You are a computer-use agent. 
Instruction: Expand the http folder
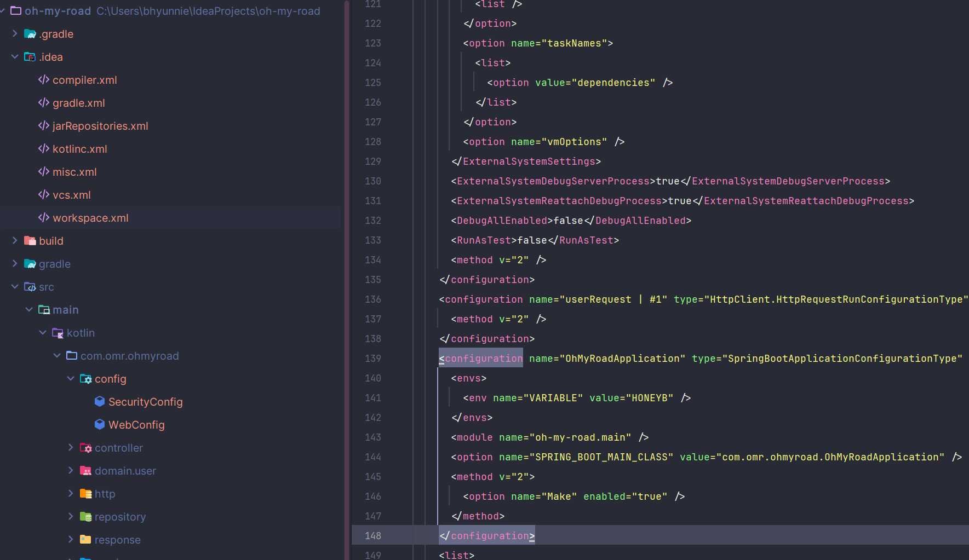click(x=71, y=494)
